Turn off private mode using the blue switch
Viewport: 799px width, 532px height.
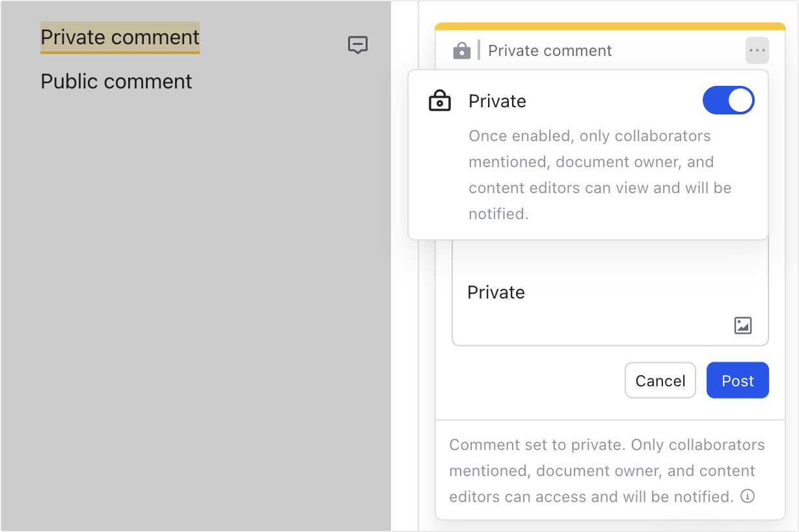[728, 100]
